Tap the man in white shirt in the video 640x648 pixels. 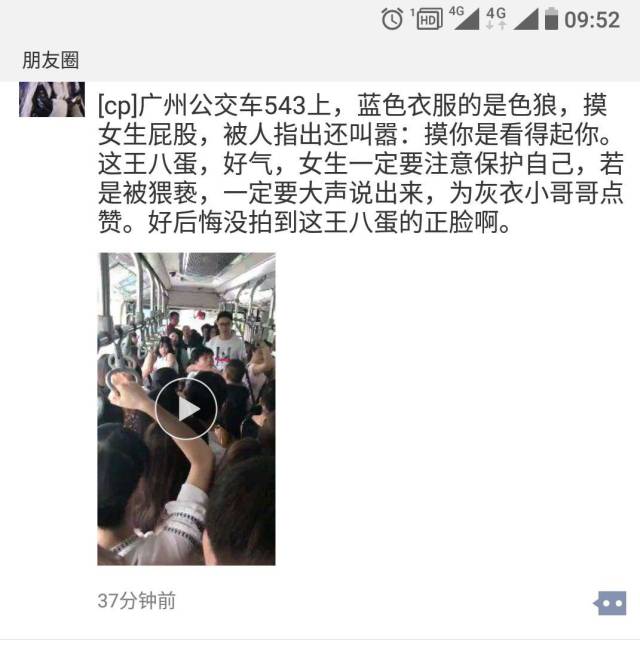tap(225, 341)
